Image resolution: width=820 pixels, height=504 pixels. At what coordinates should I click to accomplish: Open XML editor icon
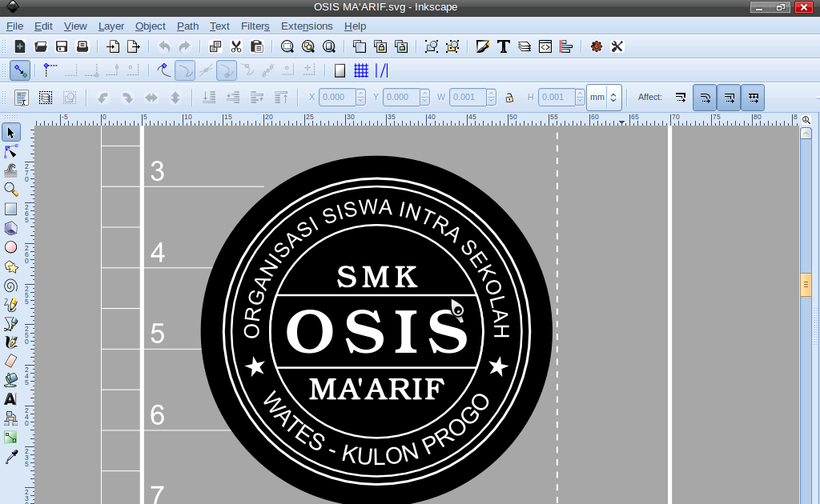(545, 46)
